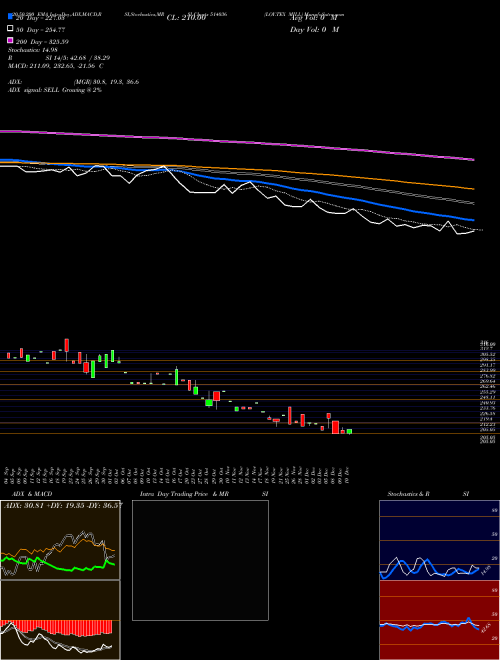The width and height of the screenshot is (500, 660).
Task: Click the 'Avg Vol: 0 M' label
Action: [x=314, y=18]
